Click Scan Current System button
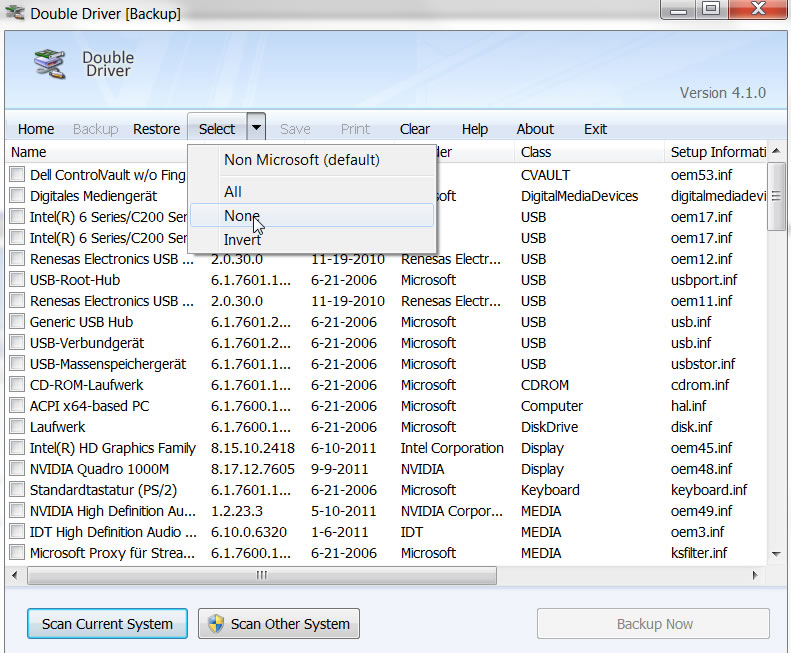The image size is (791, 653). (107, 624)
